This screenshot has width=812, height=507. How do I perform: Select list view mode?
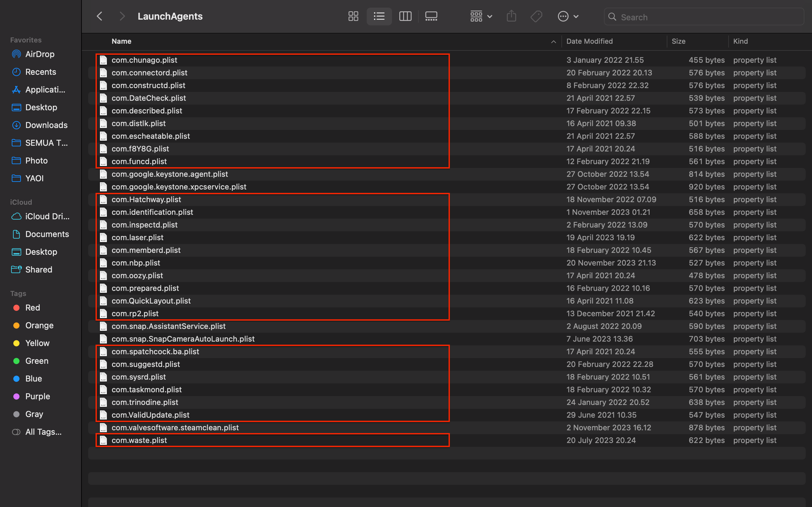[x=379, y=16]
